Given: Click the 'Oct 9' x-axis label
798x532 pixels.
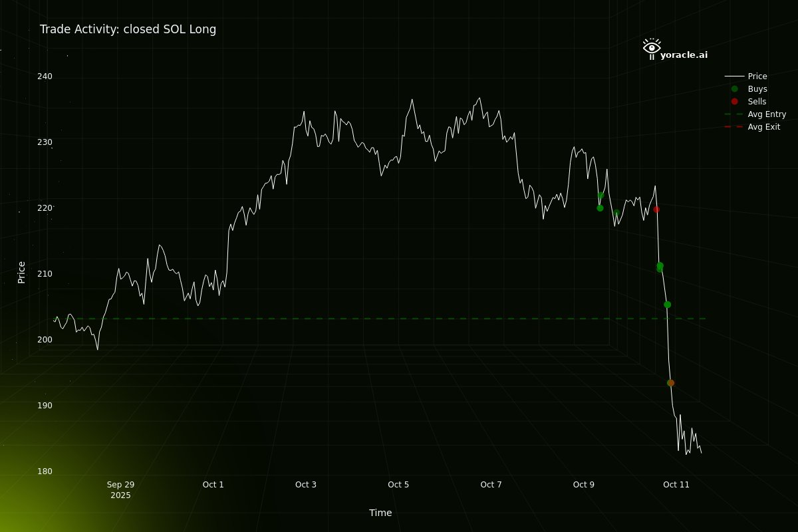Looking at the screenshot, I should [584, 485].
